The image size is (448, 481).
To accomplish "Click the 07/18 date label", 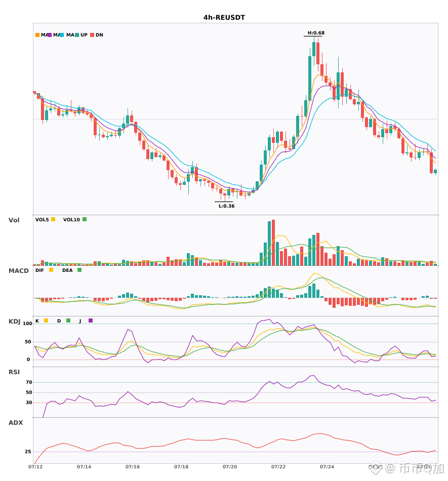I will coord(181,467).
